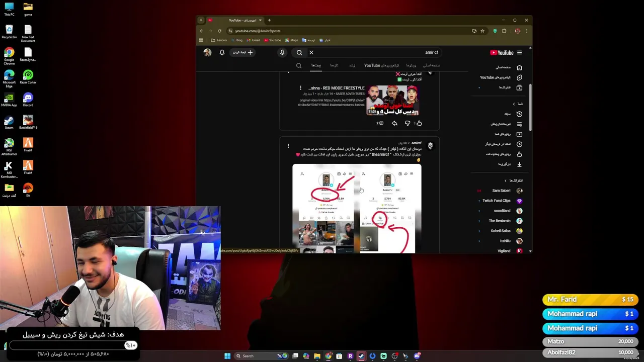Screen dimensions: 644x362
Task: Click the YouTube logo
Action: (x=502, y=52)
